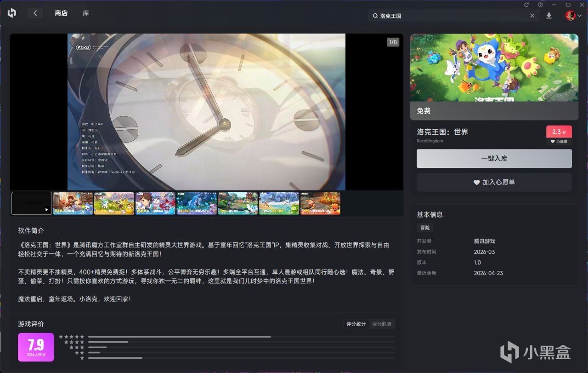Click the 游戏评价 section heading
The height and width of the screenshot is (373, 588).
pyautogui.click(x=31, y=324)
